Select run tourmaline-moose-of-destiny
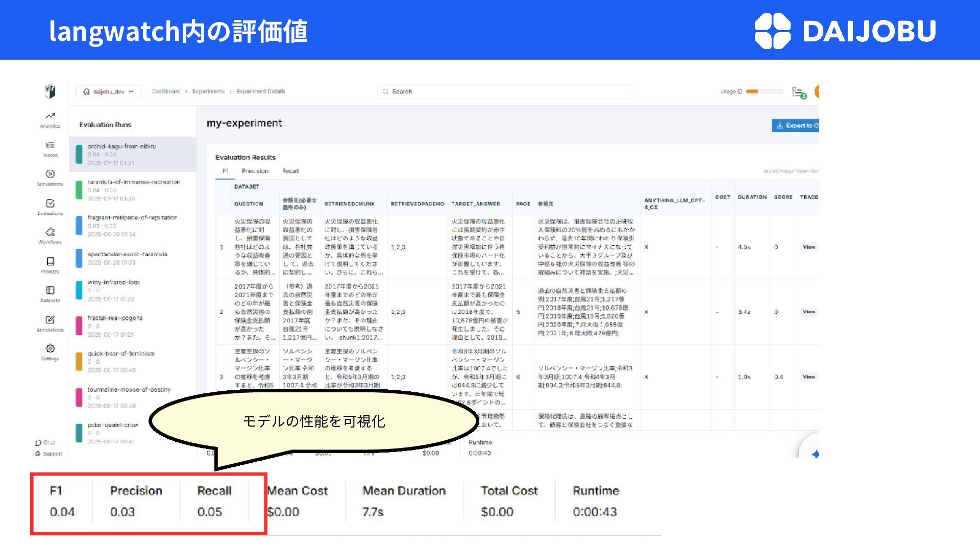The height and width of the screenshot is (551, 980). (x=133, y=397)
